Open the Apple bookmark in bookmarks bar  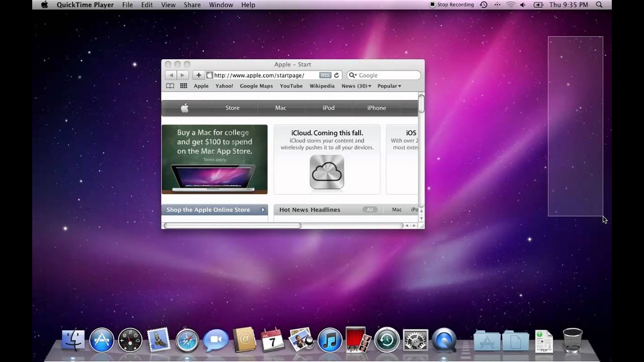click(x=201, y=86)
